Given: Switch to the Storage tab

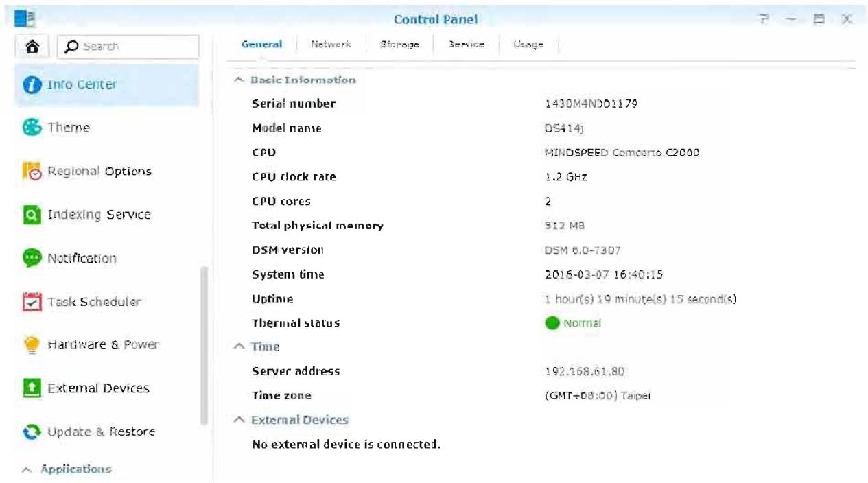Looking at the screenshot, I should pyautogui.click(x=399, y=45).
